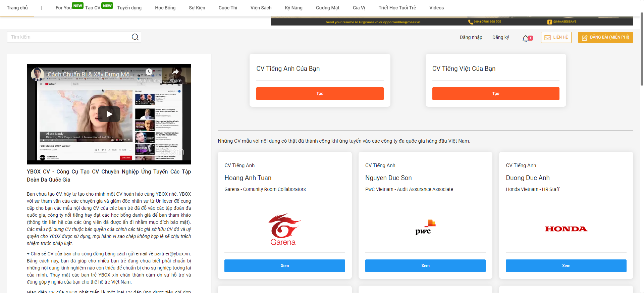The height and width of the screenshot is (294, 644).
Task: Click the name Duong Duc Anh
Action: click(528, 178)
